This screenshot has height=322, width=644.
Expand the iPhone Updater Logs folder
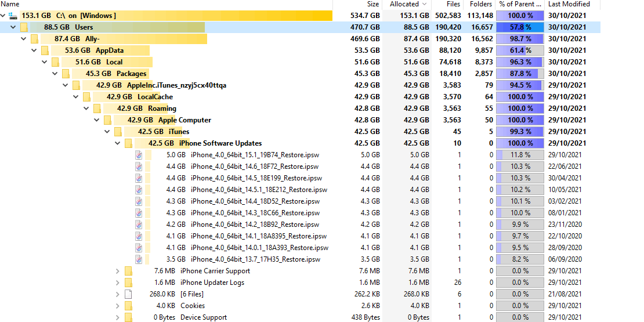tap(117, 283)
